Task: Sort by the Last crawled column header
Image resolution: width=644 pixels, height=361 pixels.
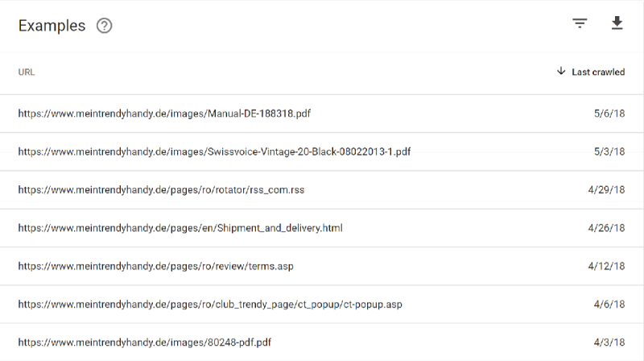Action: 598,72
